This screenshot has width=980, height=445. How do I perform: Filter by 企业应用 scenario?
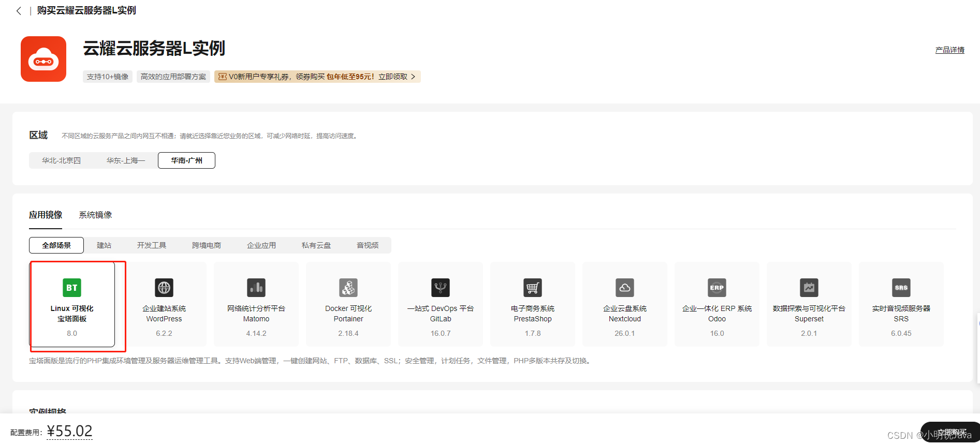[261, 245]
